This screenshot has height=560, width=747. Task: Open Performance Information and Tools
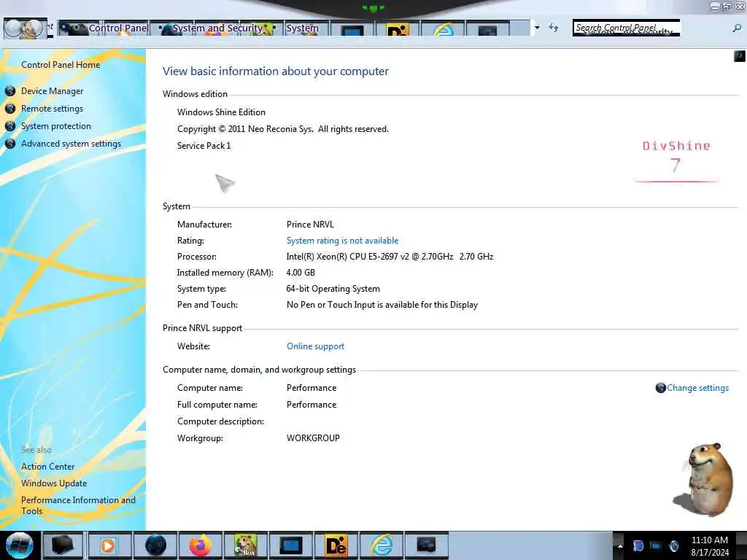pos(78,505)
